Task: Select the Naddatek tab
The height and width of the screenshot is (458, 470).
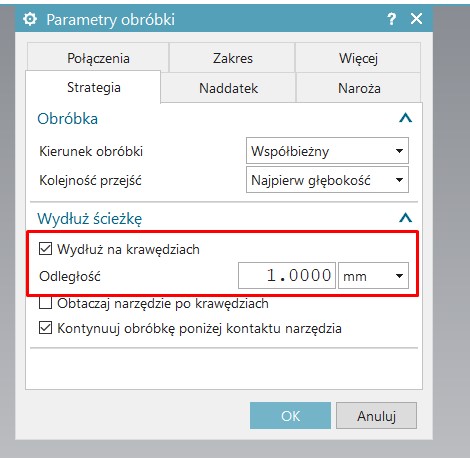Action: click(x=228, y=88)
